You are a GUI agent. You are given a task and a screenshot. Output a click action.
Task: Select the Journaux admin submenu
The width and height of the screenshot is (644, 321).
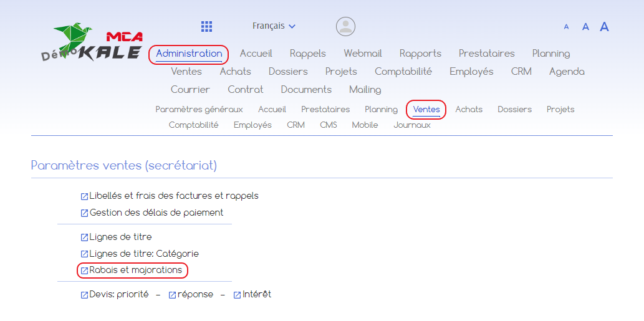412,125
